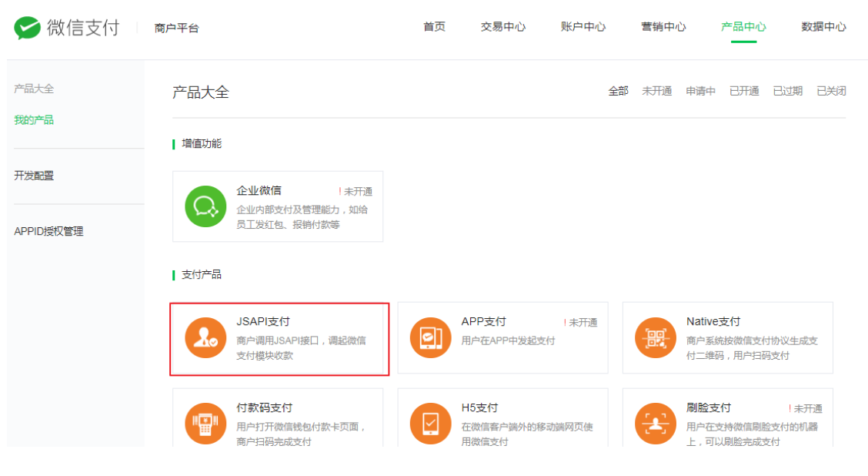Open the 首页 nav menu

(434, 27)
